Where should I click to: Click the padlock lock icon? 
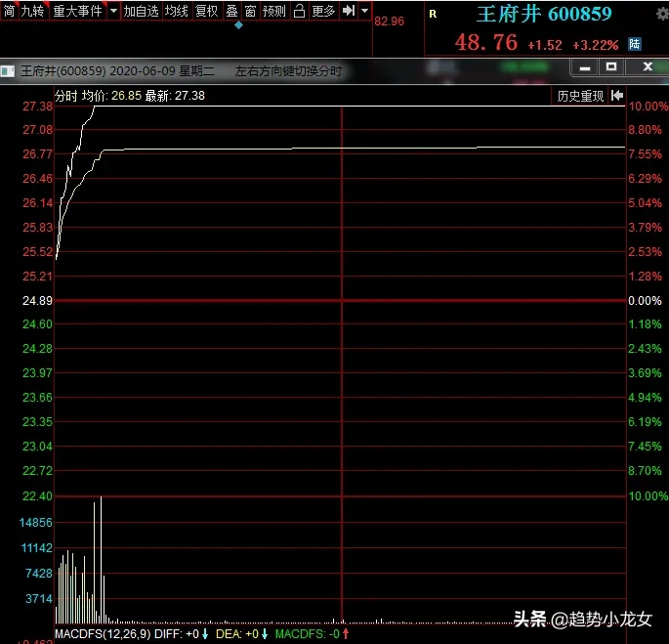click(x=299, y=11)
